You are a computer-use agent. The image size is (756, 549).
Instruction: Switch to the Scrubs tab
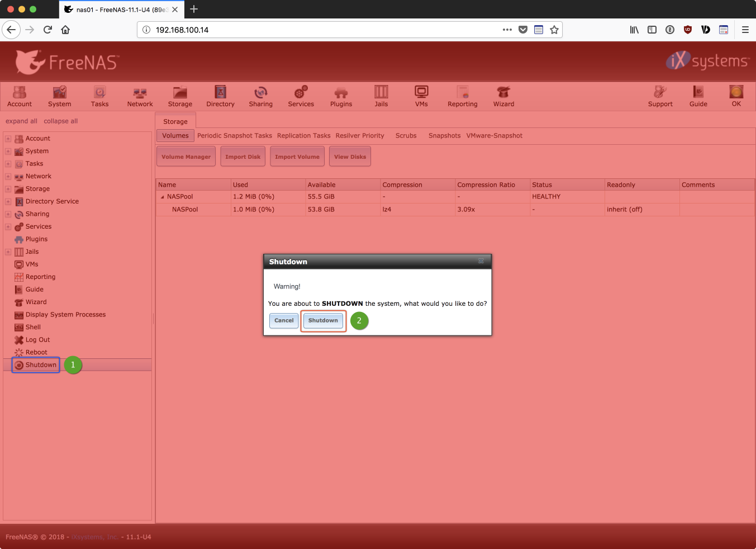click(406, 136)
